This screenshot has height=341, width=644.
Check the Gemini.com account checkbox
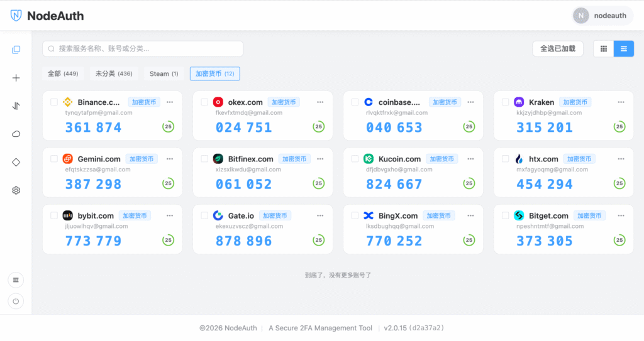(54, 158)
